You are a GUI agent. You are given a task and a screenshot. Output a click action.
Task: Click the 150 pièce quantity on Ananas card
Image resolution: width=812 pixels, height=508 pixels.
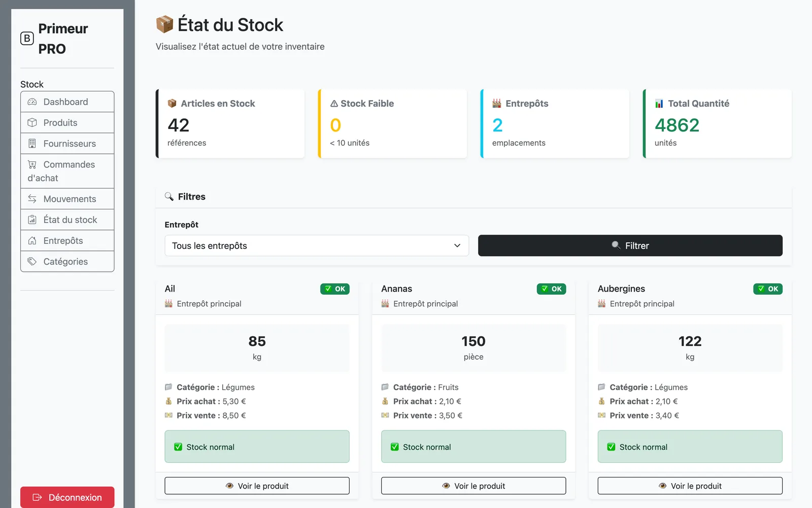(x=473, y=348)
